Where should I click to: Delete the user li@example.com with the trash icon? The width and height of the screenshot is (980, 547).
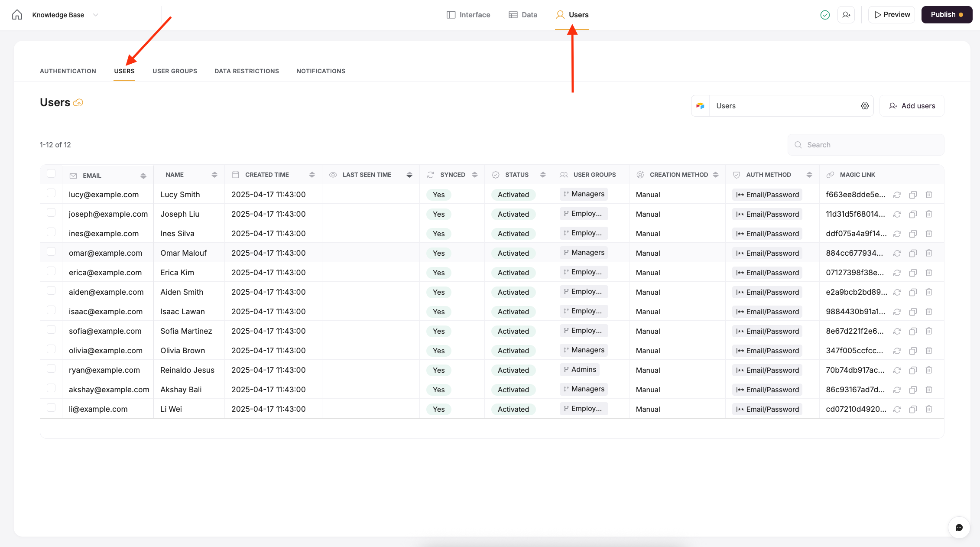tap(929, 409)
